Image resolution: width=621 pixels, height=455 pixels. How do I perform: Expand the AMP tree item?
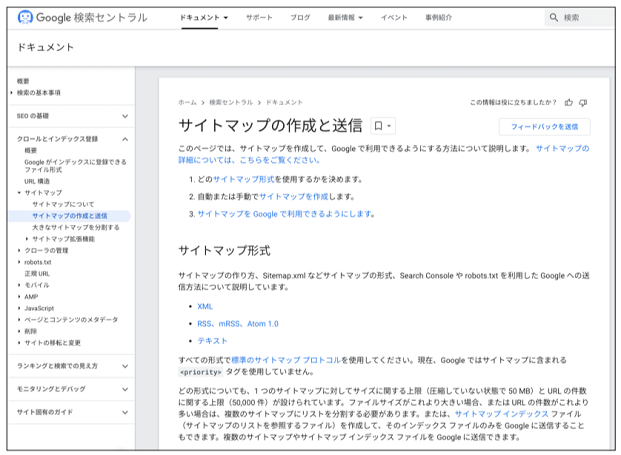[19, 297]
